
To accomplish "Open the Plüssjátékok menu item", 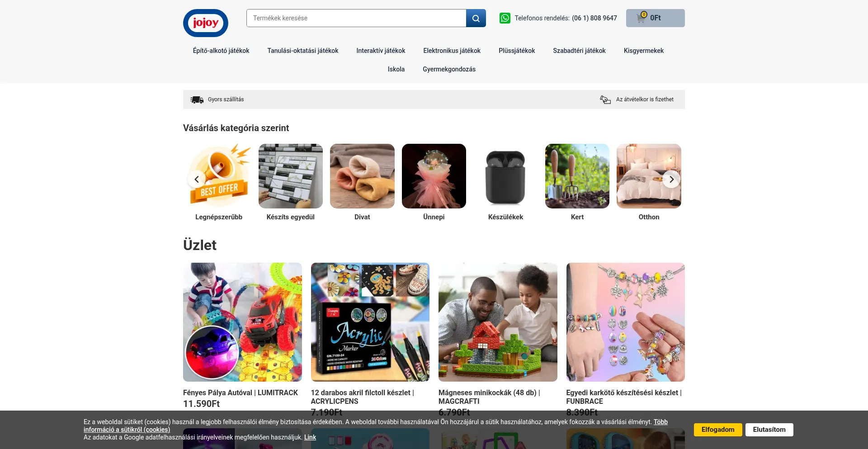I will (517, 51).
